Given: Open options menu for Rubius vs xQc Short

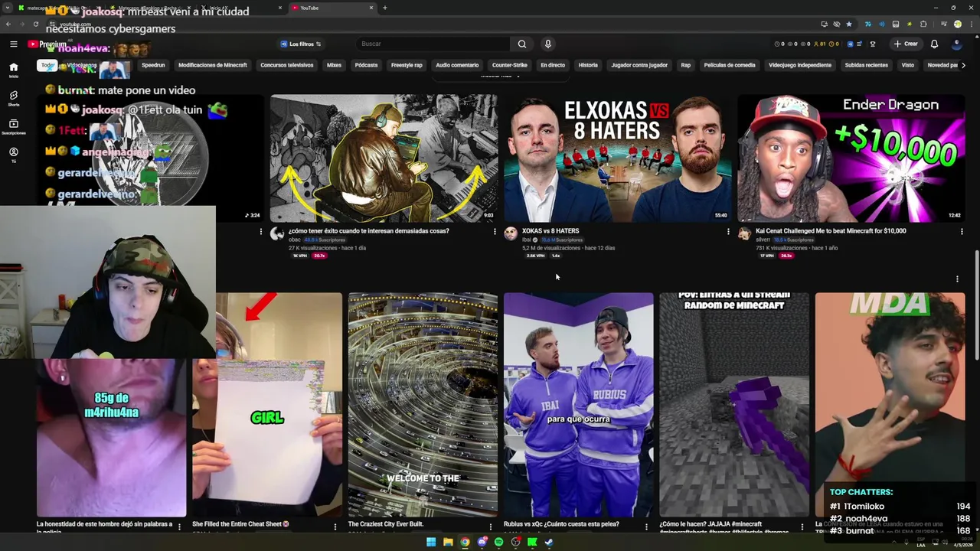Looking at the screenshot, I should point(646,527).
